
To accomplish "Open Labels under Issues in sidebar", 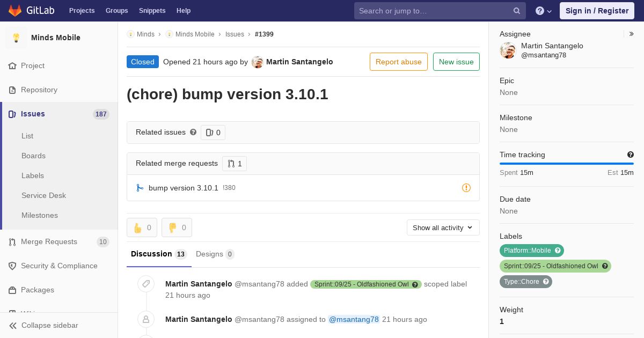I will (x=33, y=175).
